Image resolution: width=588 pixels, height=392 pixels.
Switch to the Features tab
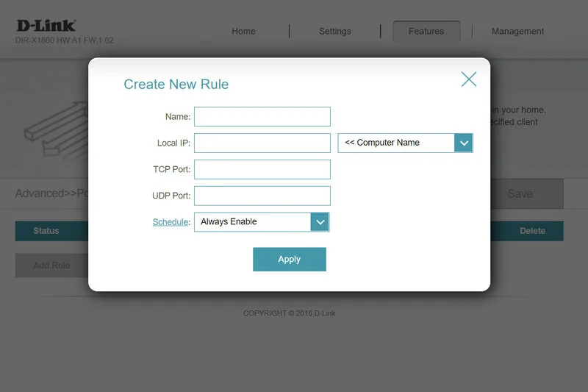426,32
